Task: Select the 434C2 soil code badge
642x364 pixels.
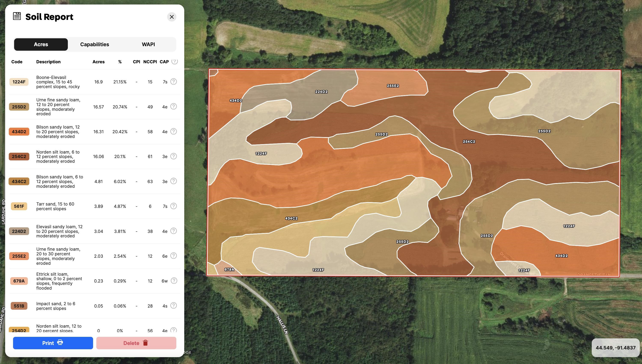Action: point(19,182)
